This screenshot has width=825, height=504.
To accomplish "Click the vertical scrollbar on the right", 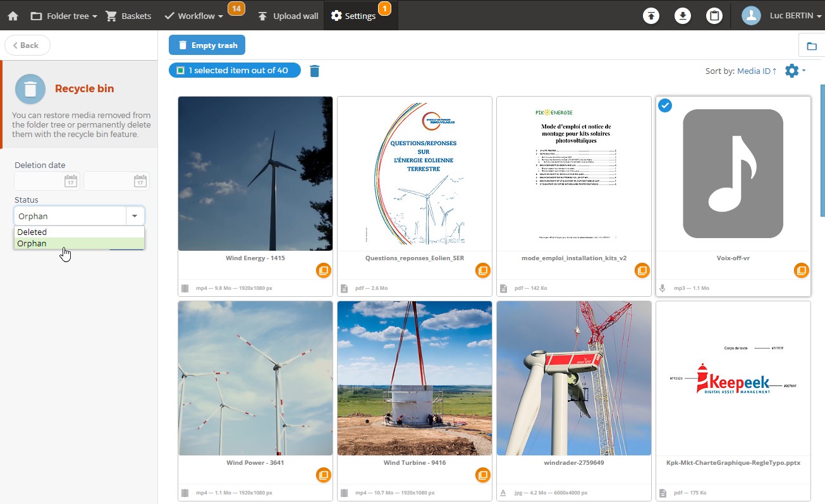I will pyautogui.click(x=822, y=150).
